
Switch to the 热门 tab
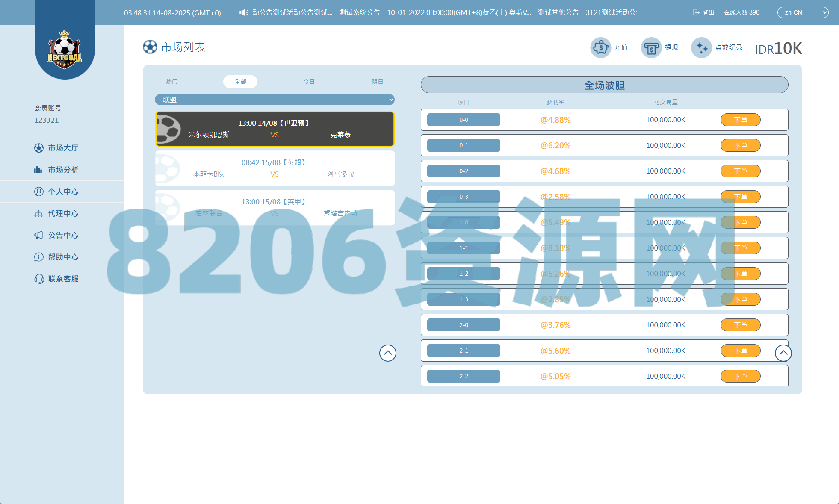pos(172,82)
